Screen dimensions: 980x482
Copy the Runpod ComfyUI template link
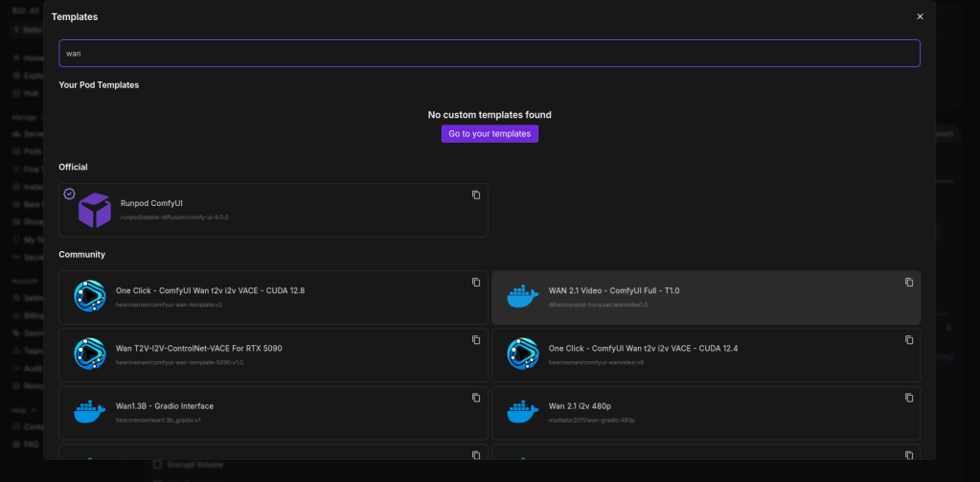[476, 195]
